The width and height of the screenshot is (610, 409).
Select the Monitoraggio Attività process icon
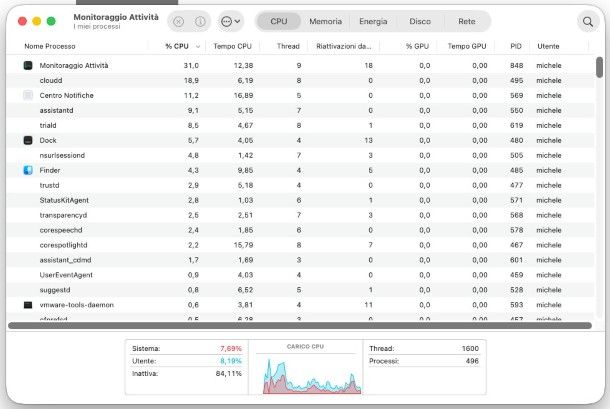point(28,65)
